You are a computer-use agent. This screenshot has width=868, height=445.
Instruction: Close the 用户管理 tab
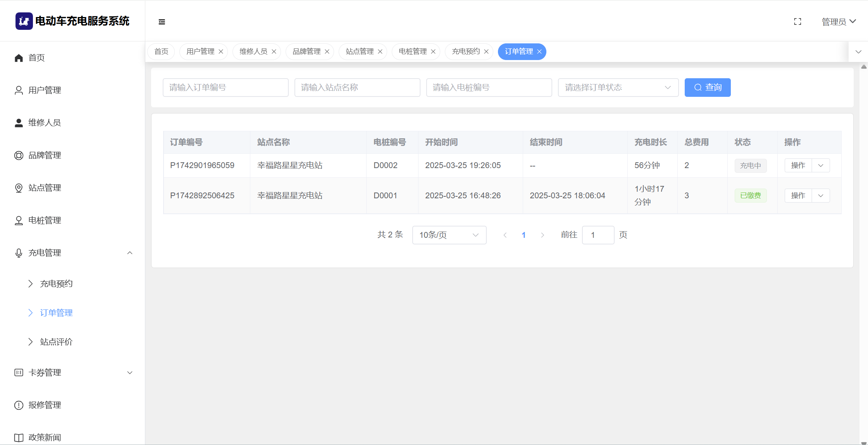[x=221, y=52]
